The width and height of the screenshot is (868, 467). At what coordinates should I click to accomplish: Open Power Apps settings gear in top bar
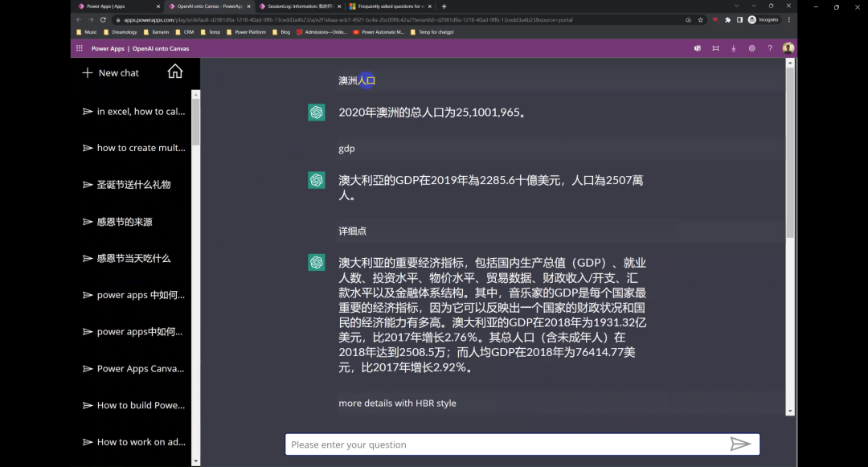coord(751,48)
